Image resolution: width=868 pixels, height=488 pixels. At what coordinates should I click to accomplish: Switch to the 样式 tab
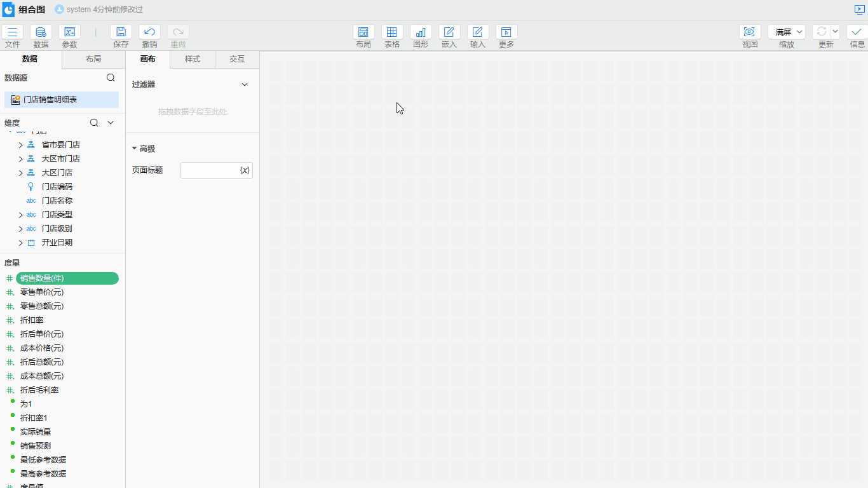[x=193, y=59]
